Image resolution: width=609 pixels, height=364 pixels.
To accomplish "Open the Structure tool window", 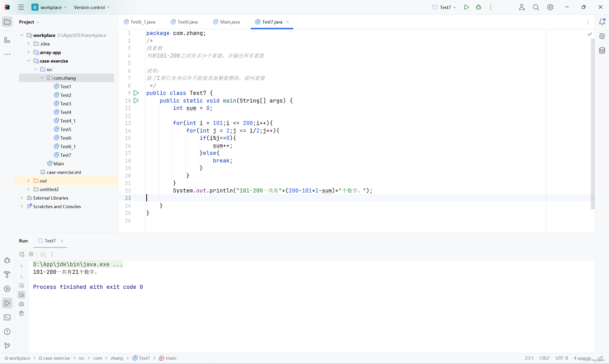I will pos(7,40).
